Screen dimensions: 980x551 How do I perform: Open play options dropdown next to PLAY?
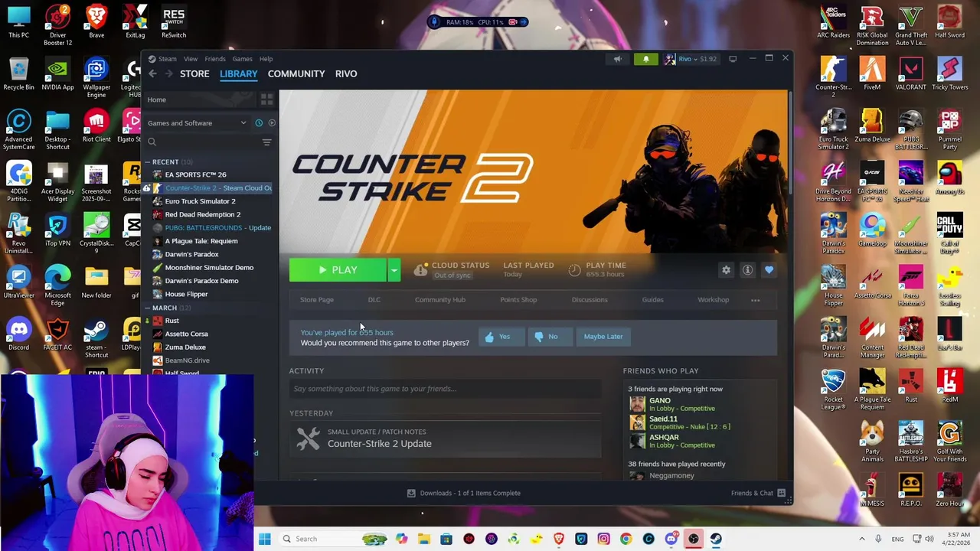point(394,270)
